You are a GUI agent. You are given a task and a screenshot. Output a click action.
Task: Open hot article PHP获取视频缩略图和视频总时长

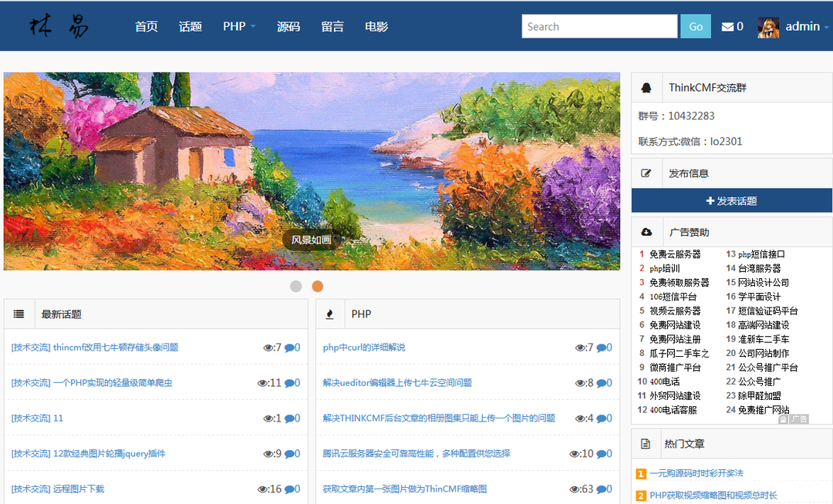713,496
